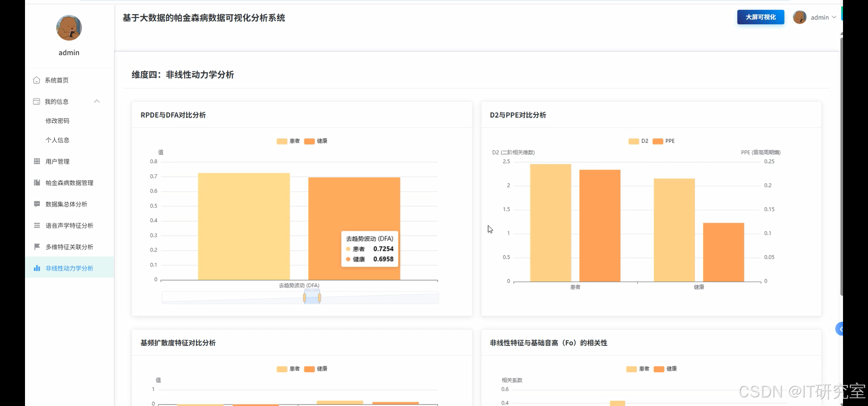
Task: Click the card icon next to 我的信息
Action: click(36, 101)
